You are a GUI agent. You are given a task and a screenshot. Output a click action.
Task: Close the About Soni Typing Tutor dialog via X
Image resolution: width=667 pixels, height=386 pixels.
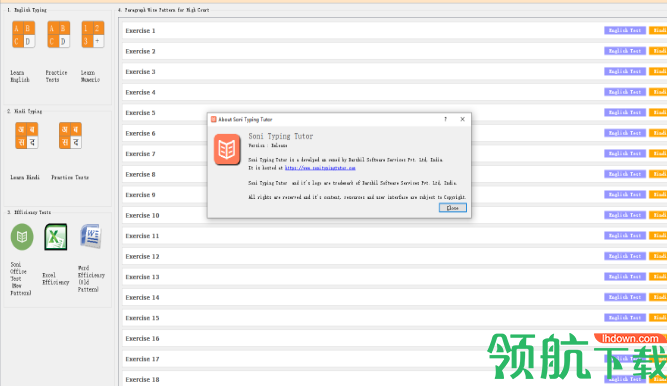point(462,119)
